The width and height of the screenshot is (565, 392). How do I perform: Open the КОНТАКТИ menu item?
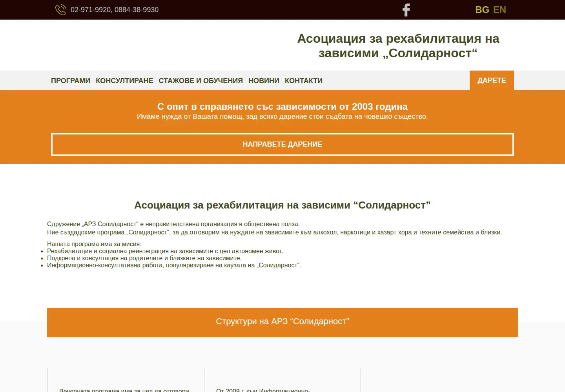point(304,81)
